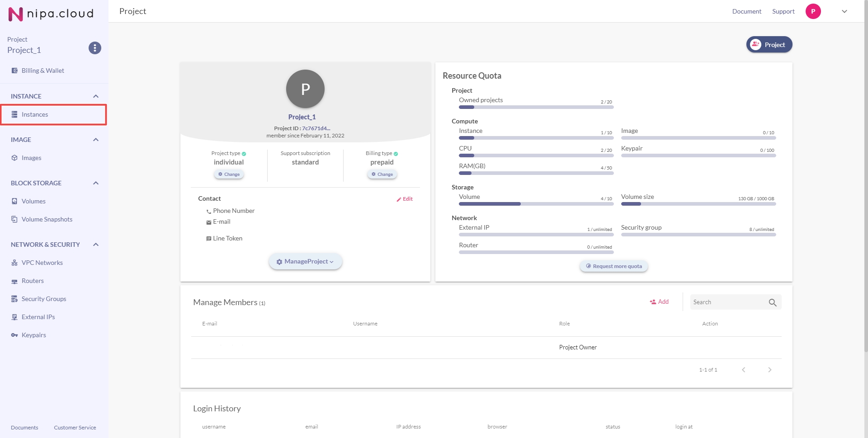This screenshot has width=868, height=438.
Task: Add a new project member
Action: (x=659, y=302)
